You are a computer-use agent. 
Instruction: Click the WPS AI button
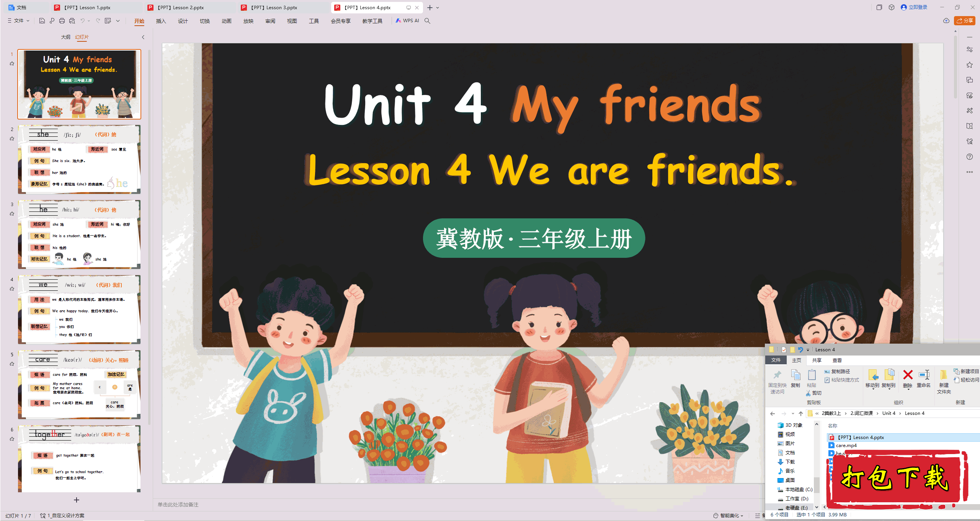point(407,21)
